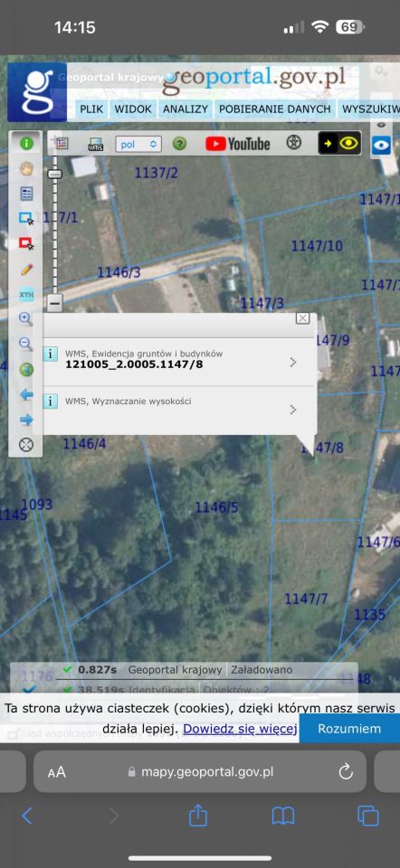
Task: Go to next map view arrow
Action: [x=26, y=420]
